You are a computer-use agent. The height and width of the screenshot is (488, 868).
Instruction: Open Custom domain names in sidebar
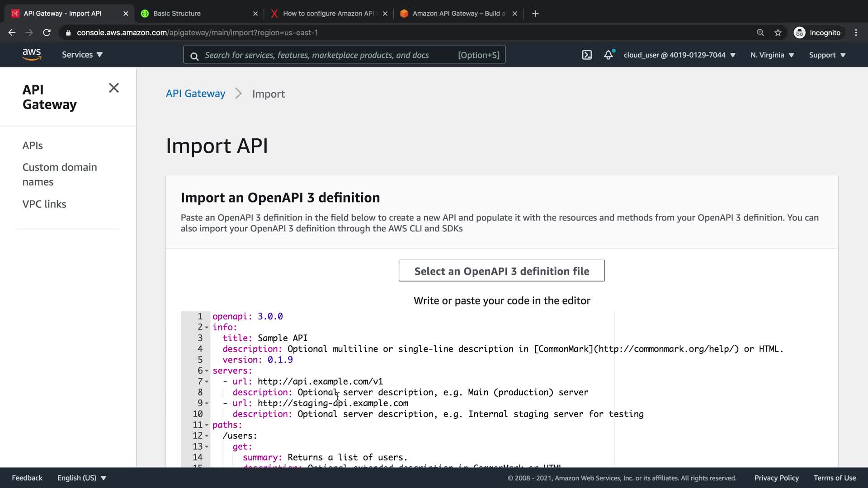pos(60,174)
